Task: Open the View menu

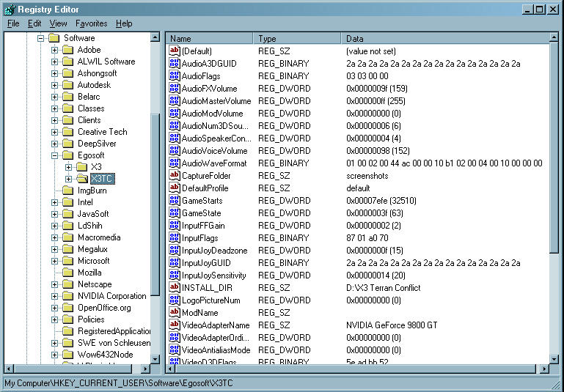Action: [x=58, y=23]
